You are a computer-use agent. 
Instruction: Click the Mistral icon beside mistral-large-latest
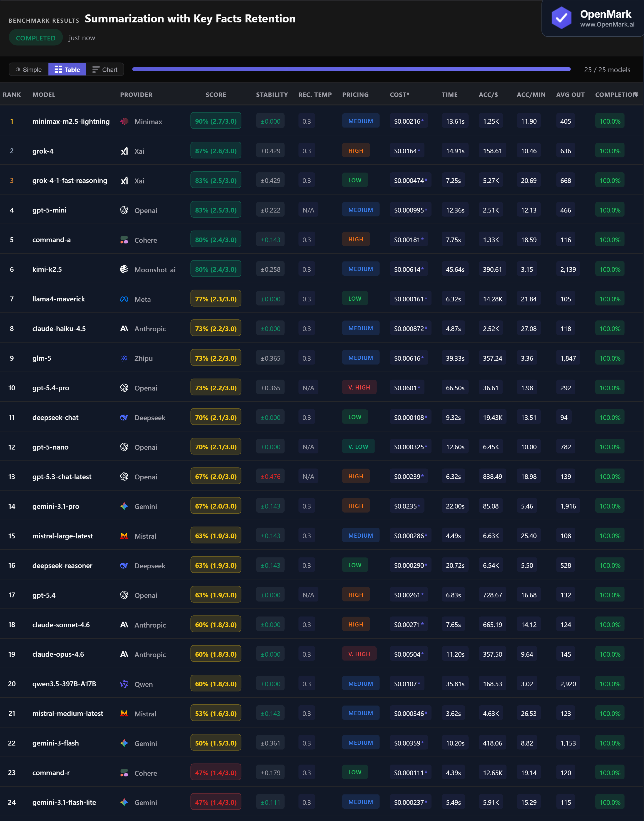pyautogui.click(x=124, y=536)
